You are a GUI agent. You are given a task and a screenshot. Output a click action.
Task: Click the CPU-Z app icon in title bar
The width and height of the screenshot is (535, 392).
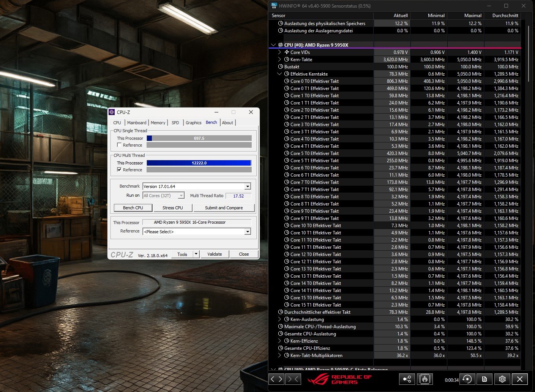coord(112,112)
